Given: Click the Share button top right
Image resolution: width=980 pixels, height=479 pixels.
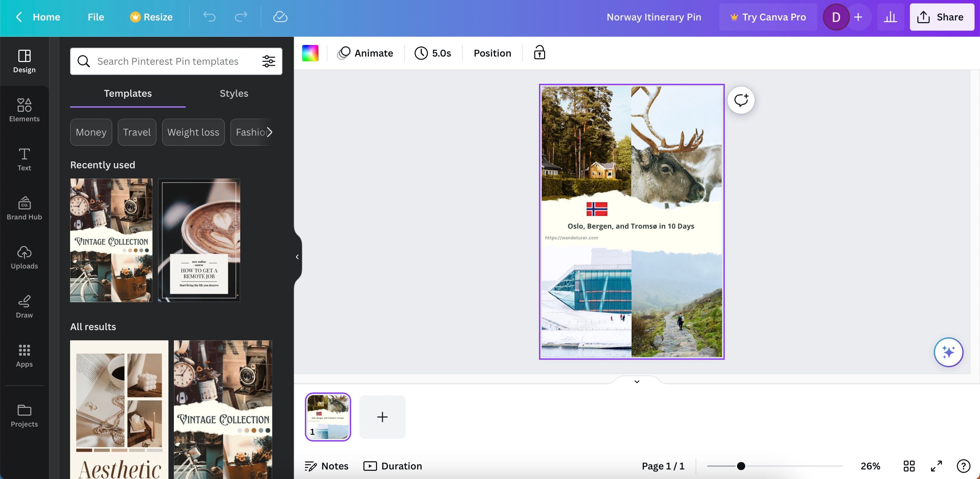Looking at the screenshot, I should click(x=940, y=16).
